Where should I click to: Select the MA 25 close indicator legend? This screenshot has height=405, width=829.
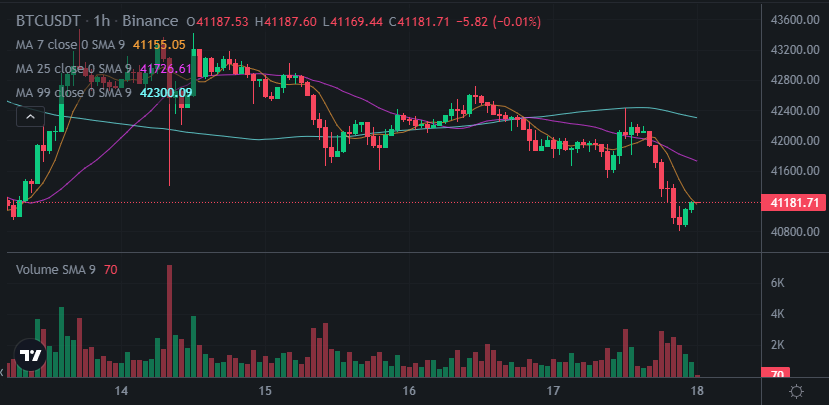coord(73,69)
